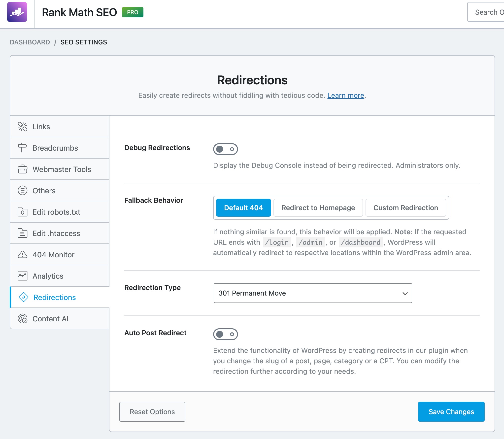This screenshot has height=439, width=504.
Task: Click the /login code snippet
Action: (x=277, y=242)
